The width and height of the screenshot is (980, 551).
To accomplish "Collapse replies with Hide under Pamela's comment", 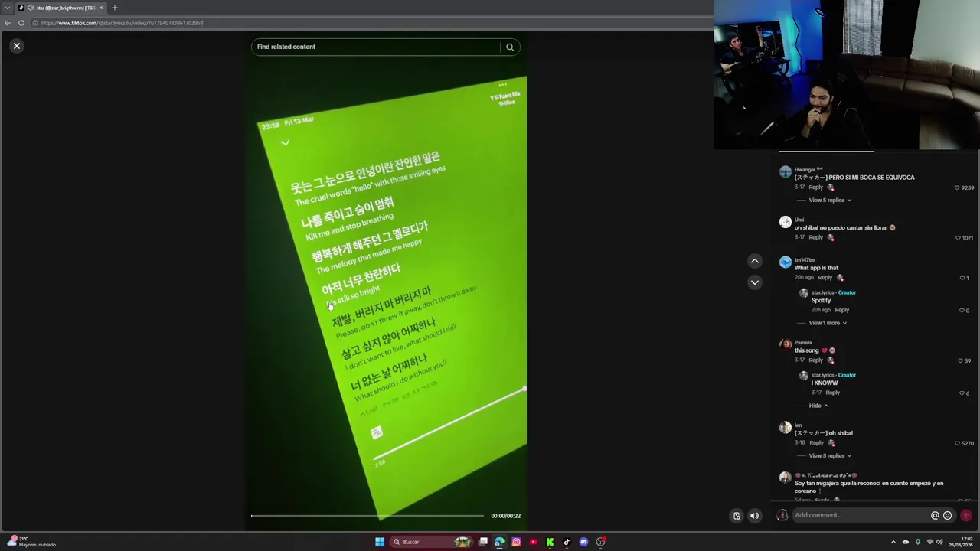I will [818, 406].
